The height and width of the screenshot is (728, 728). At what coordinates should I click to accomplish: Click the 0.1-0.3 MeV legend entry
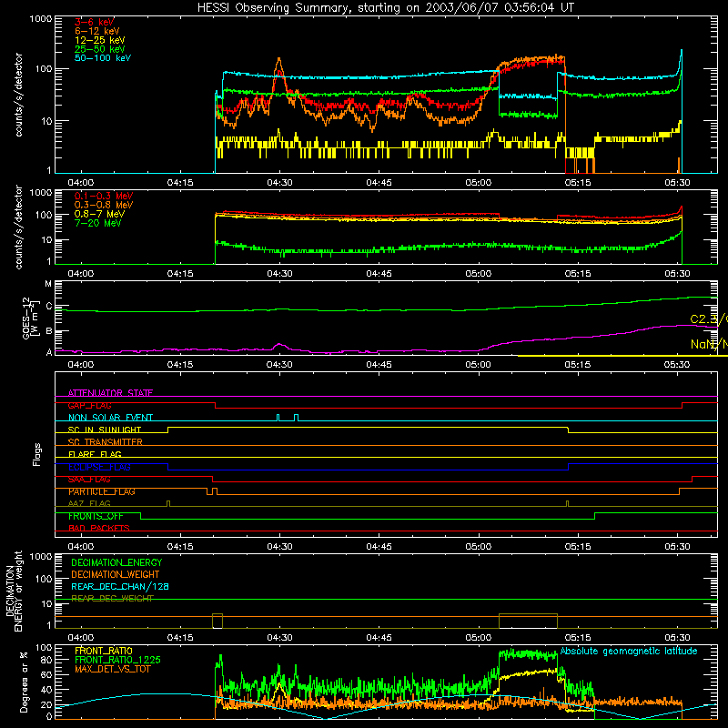tap(104, 196)
